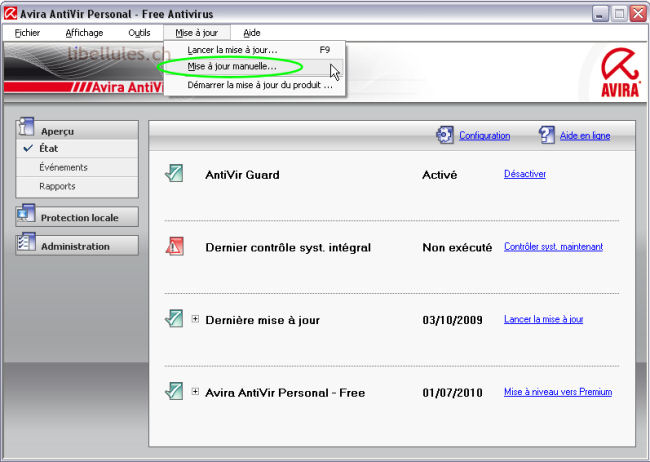Choose Lancer la mise à jour… entry
Image resolution: width=650 pixels, height=462 pixels.
[255, 50]
